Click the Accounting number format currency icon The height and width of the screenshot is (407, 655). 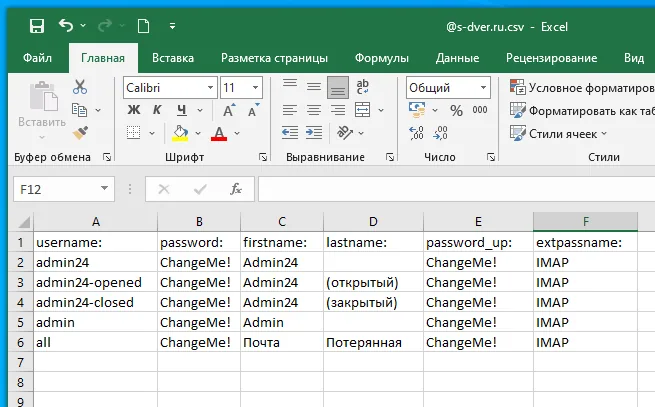417,110
